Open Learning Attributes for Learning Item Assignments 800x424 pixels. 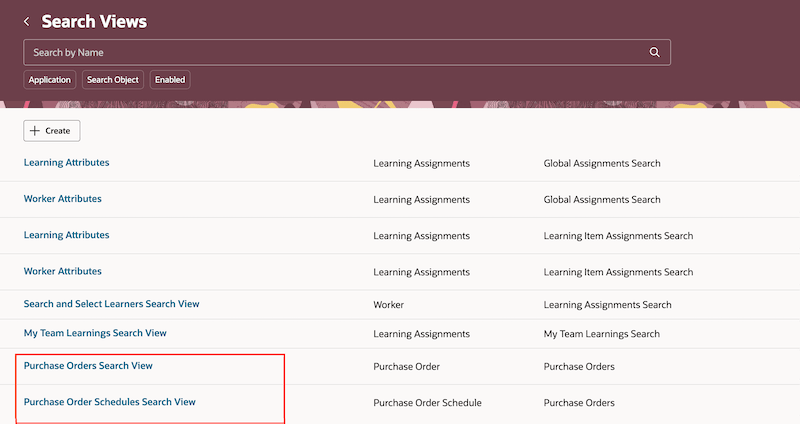click(67, 235)
